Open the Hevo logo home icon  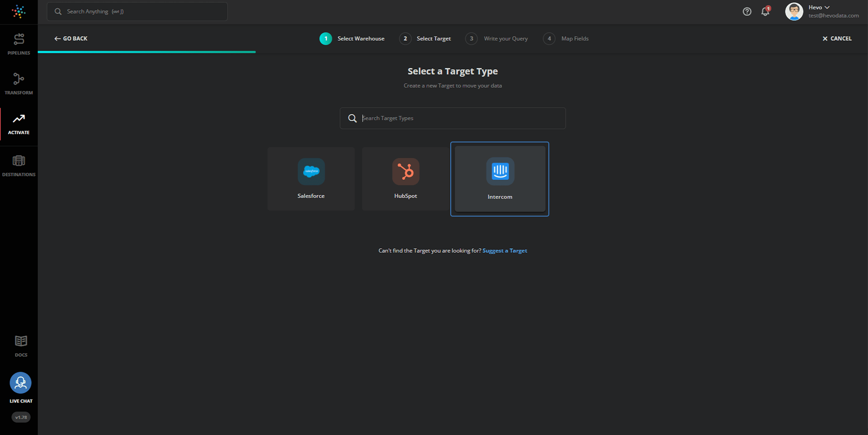coord(19,11)
